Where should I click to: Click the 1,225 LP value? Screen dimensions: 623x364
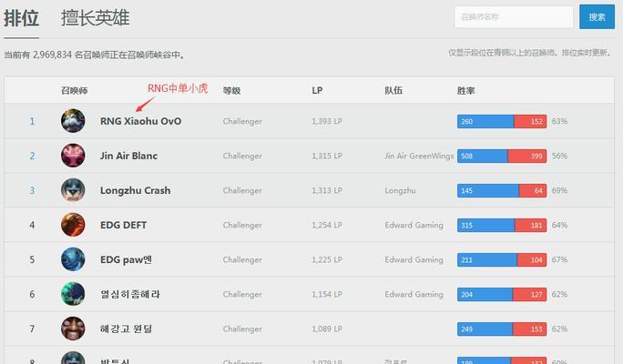coord(327,259)
